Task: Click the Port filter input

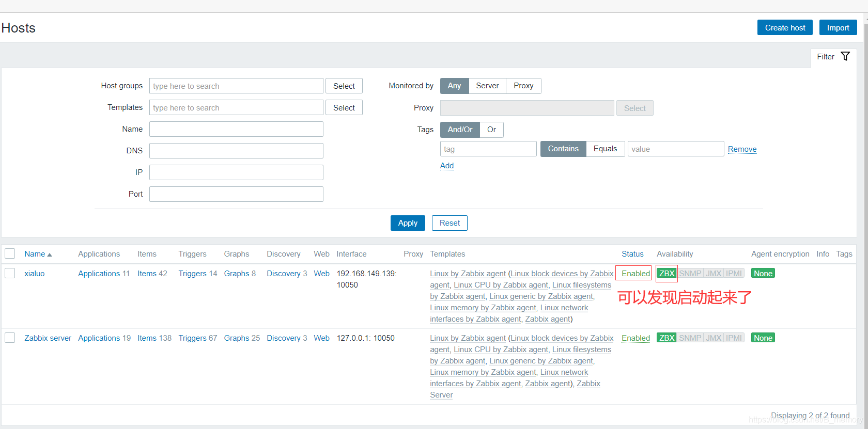Action: 236,194
